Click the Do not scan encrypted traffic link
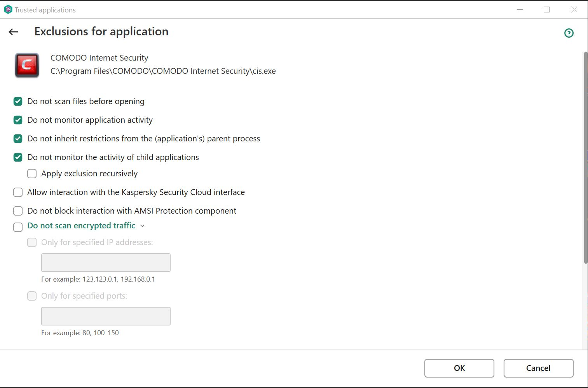Viewport: 588px width, 388px height. [81, 226]
